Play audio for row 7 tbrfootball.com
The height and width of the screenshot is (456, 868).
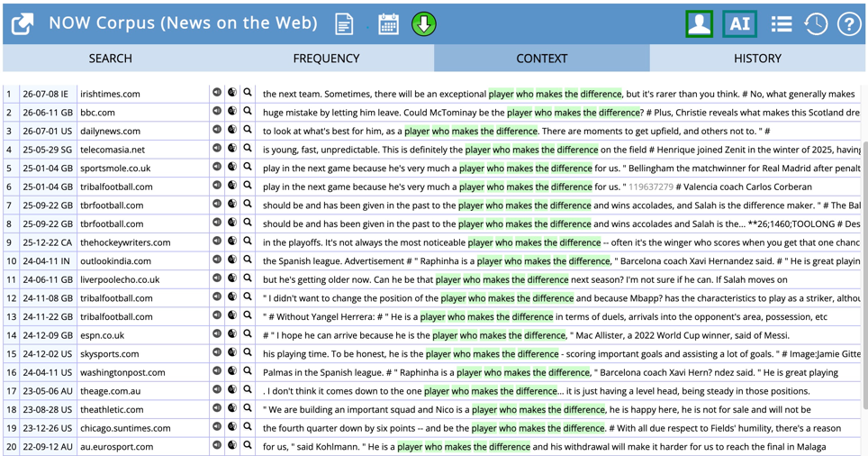(217, 204)
